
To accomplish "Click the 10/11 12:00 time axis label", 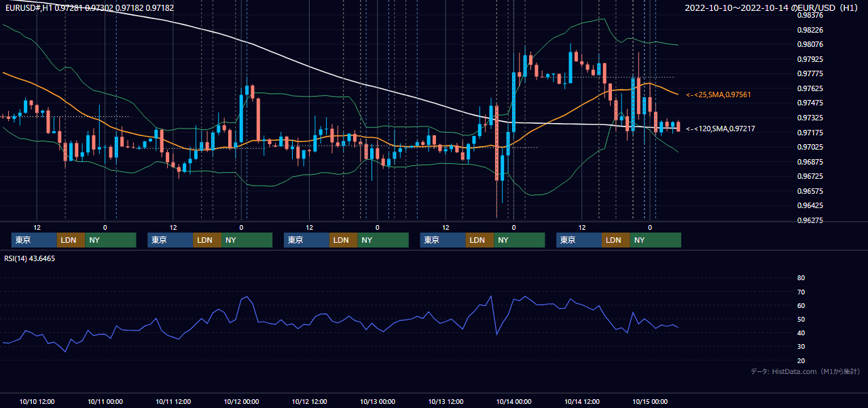I will 173,401.
